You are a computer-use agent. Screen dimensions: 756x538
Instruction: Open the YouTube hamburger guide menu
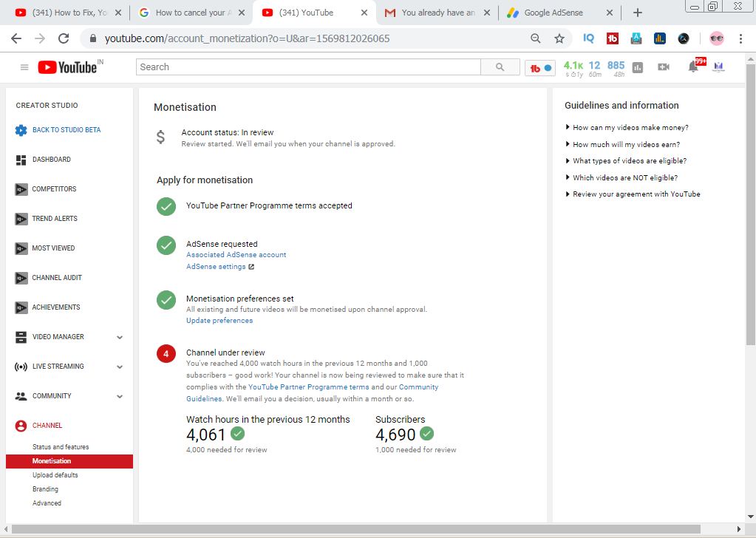[24, 67]
